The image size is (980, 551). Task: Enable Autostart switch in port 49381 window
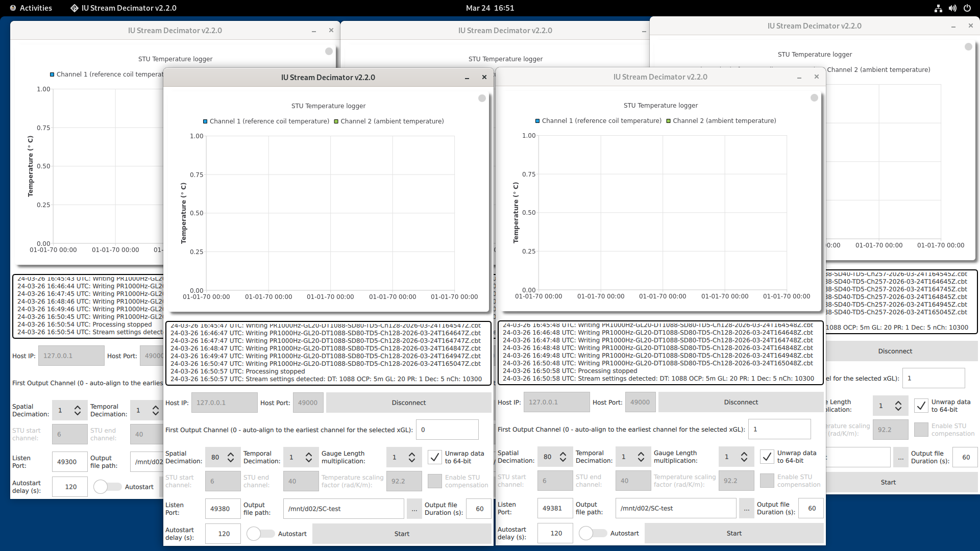(593, 533)
